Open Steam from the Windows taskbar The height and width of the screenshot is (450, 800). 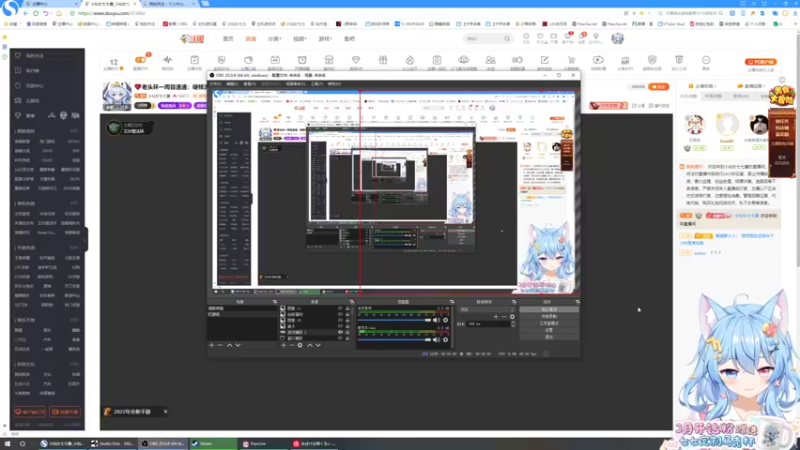213,443
